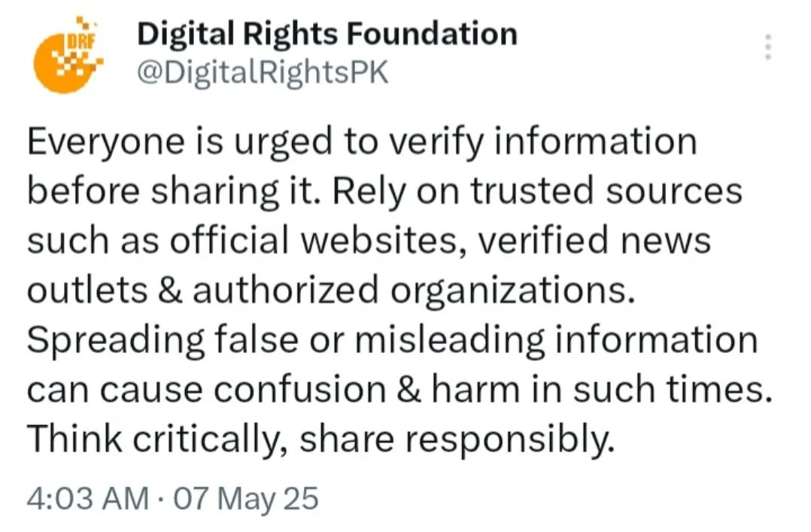Click the @DigitalRightsPK handle

pyautogui.click(x=263, y=73)
